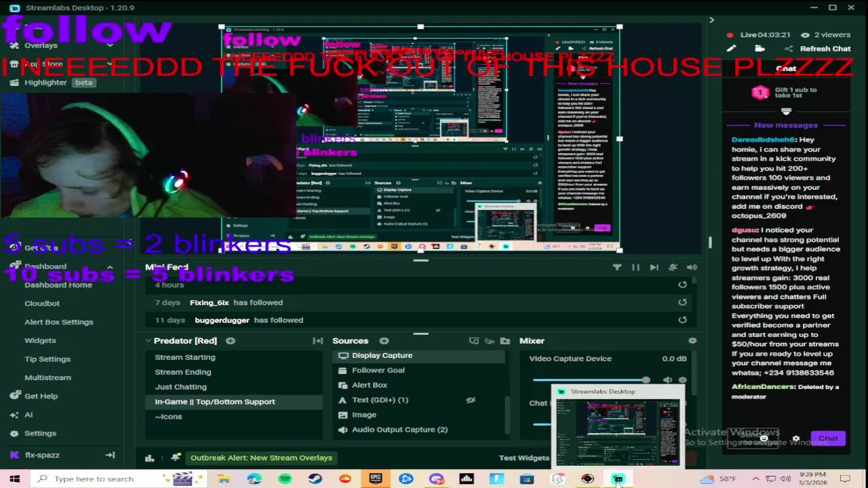Click the nightbot icon in Sources header

[490, 341]
